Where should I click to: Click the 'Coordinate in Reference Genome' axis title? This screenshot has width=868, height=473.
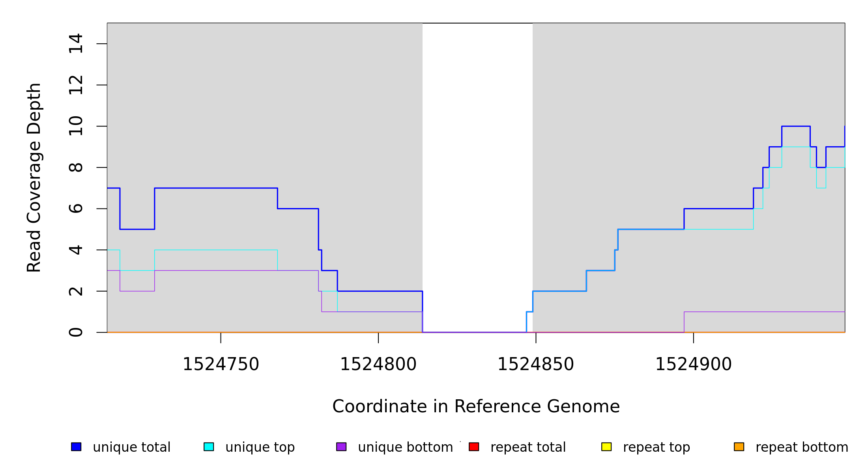point(476,406)
